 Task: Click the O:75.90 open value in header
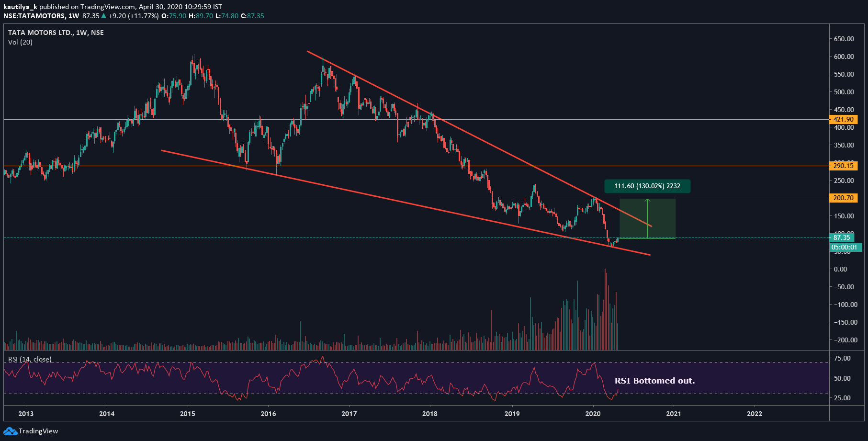[174, 16]
